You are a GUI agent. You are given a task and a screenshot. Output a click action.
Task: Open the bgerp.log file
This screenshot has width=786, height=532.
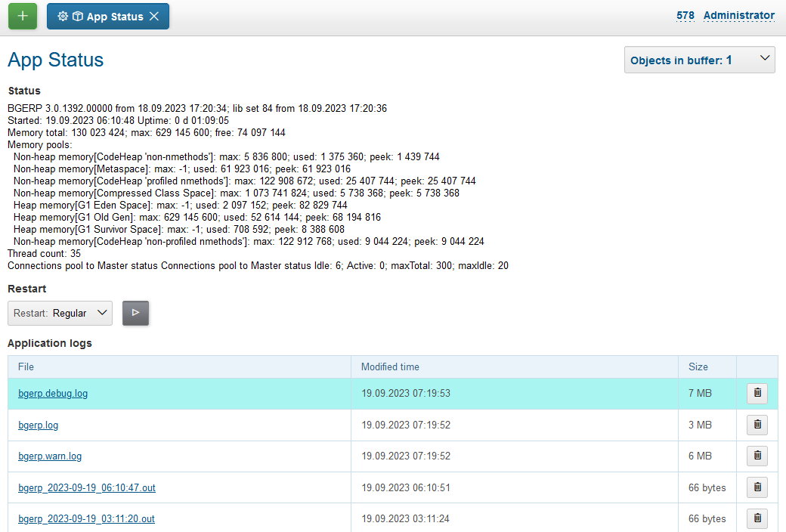pos(39,425)
